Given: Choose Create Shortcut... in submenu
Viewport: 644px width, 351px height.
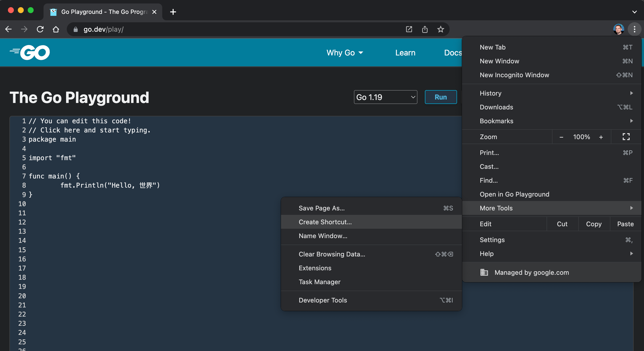Looking at the screenshot, I should coord(371,222).
